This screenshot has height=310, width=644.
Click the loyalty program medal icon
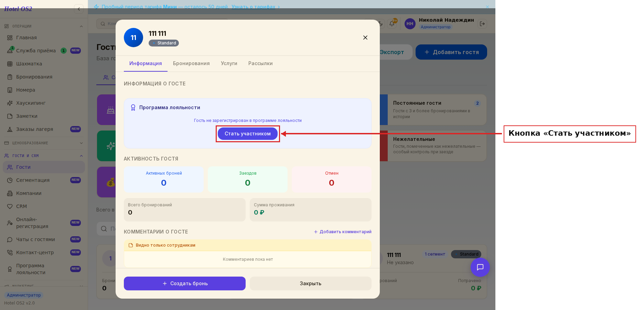coord(133,107)
